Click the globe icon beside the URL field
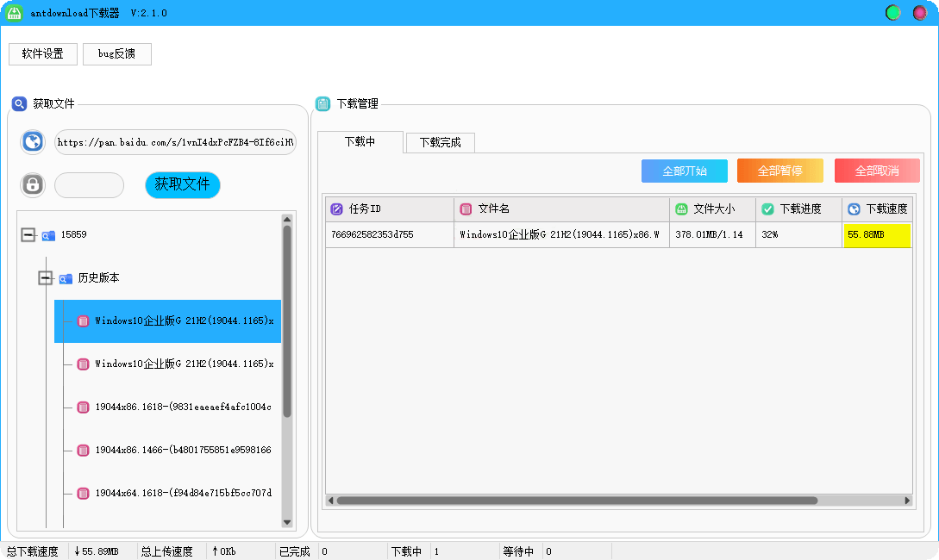This screenshot has width=939, height=560. pos(32,142)
